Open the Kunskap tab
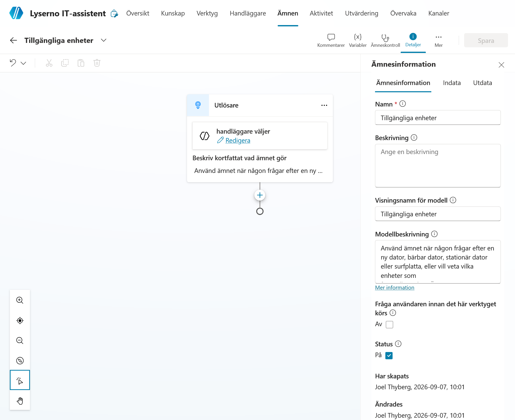The height and width of the screenshot is (420, 515). tap(173, 13)
